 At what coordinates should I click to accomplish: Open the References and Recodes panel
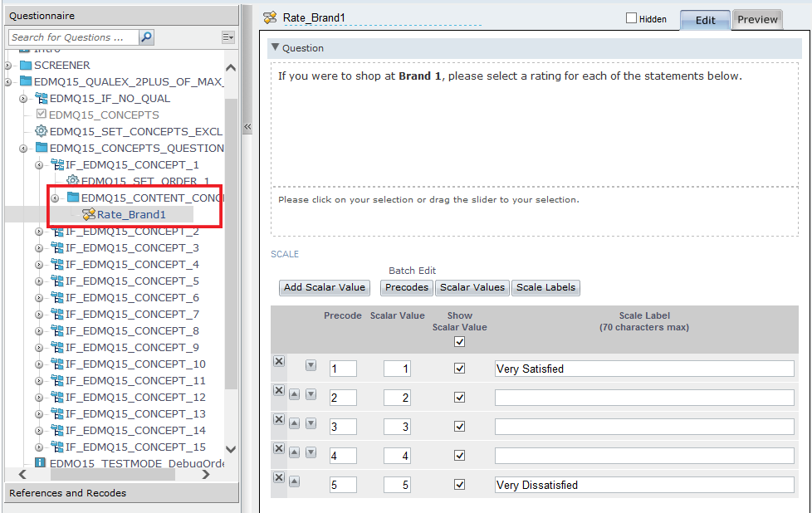point(121,493)
